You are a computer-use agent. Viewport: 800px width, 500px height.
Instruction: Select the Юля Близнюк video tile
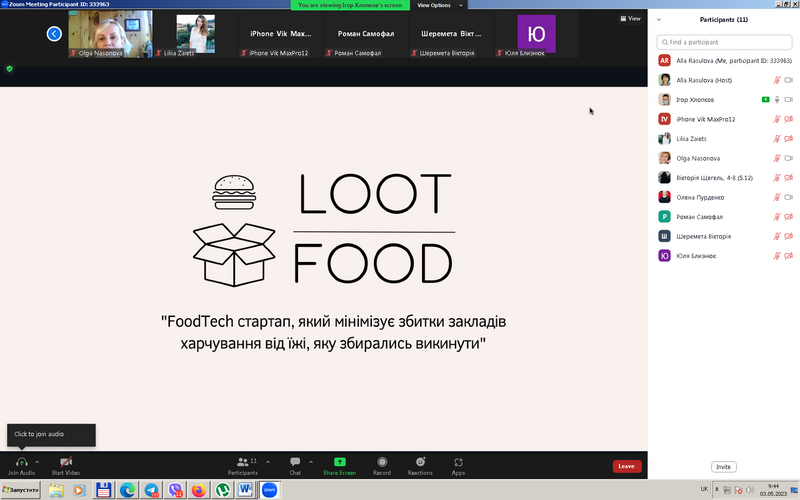click(536, 34)
